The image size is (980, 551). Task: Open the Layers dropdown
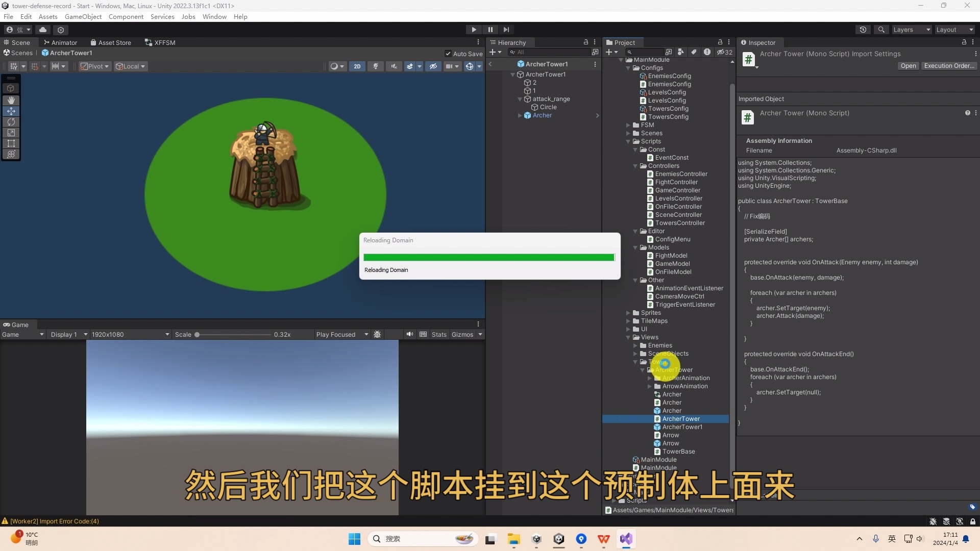[911, 30]
